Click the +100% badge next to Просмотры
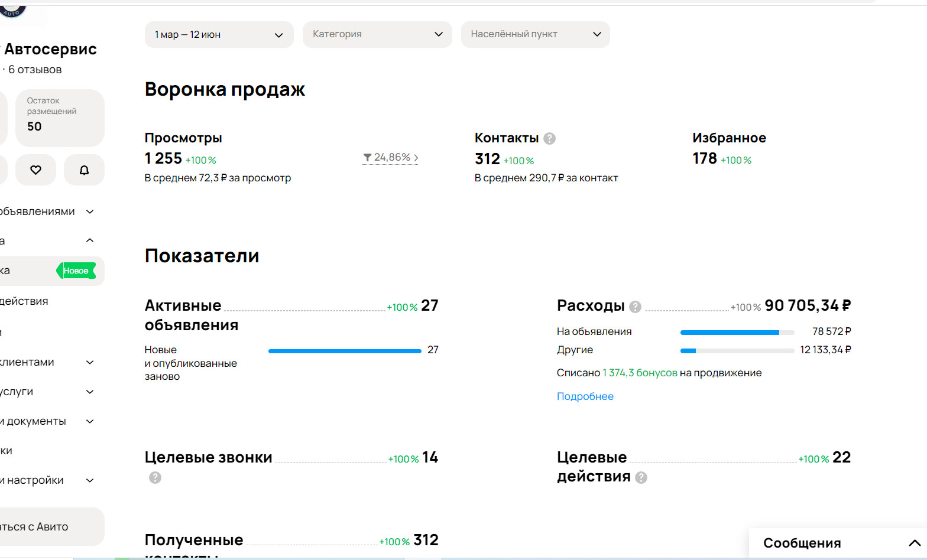This screenshot has width=927, height=560. 201,160
